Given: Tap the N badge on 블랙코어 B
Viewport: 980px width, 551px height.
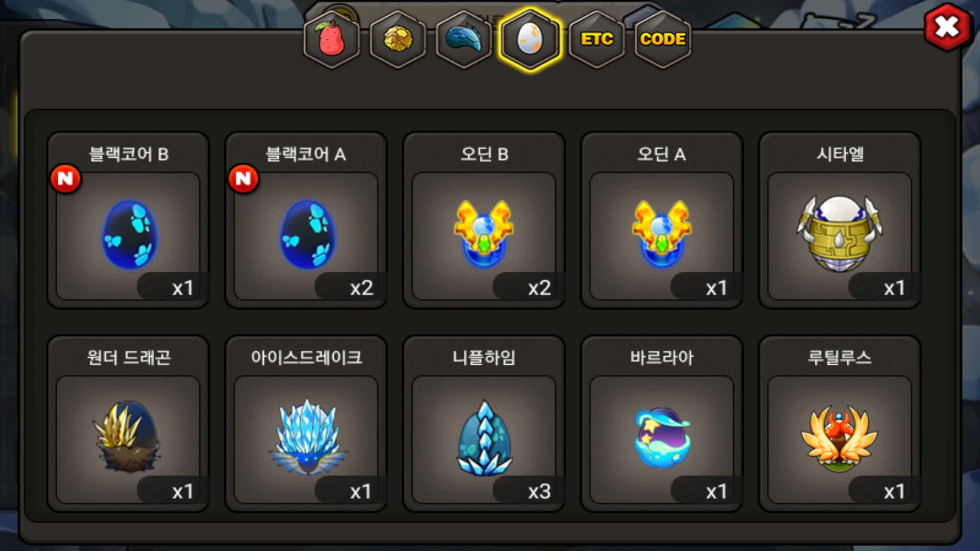Looking at the screenshot, I should 65,179.
